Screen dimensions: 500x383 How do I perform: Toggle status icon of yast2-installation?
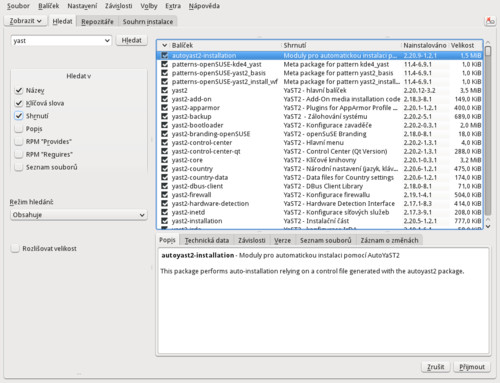tap(164, 221)
